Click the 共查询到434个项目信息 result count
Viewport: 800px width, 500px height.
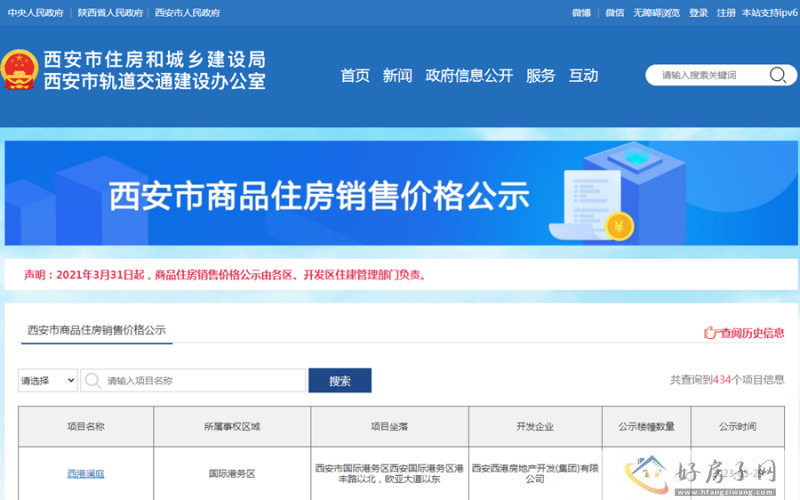[x=727, y=380]
